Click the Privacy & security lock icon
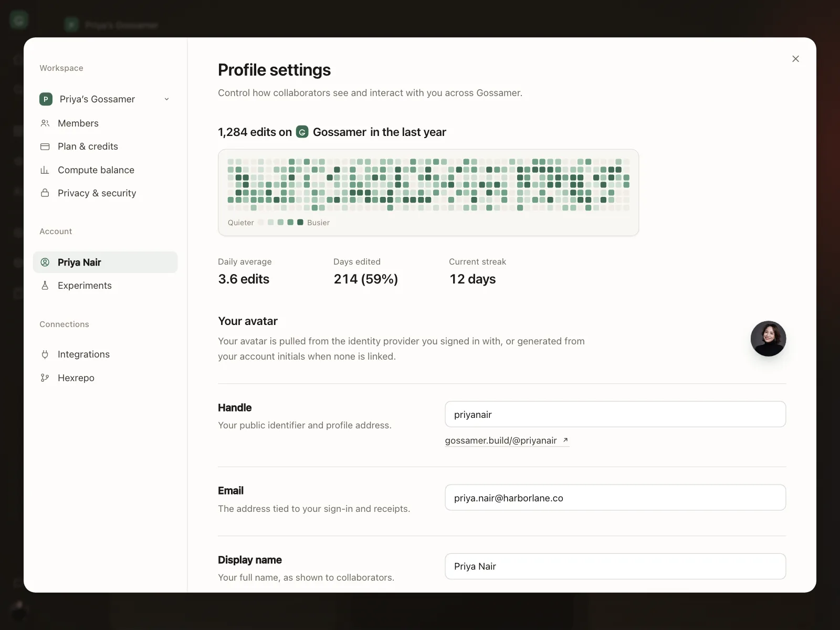The height and width of the screenshot is (630, 840). click(45, 193)
